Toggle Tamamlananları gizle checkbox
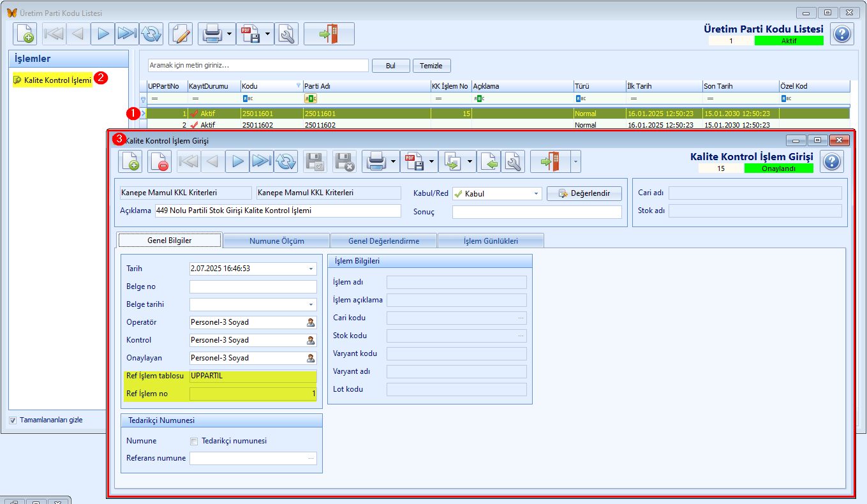The width and height of the screenshot is (867, 504). pos(13,420)
